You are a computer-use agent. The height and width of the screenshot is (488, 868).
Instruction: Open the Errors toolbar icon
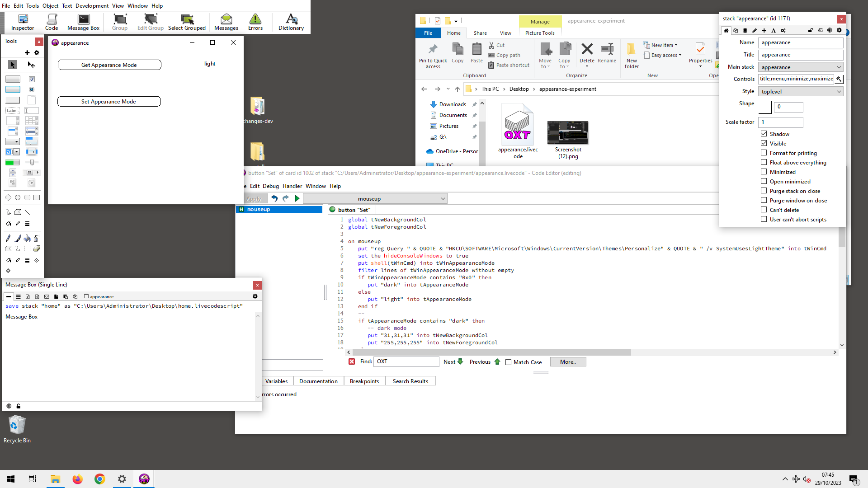[255, 22]
